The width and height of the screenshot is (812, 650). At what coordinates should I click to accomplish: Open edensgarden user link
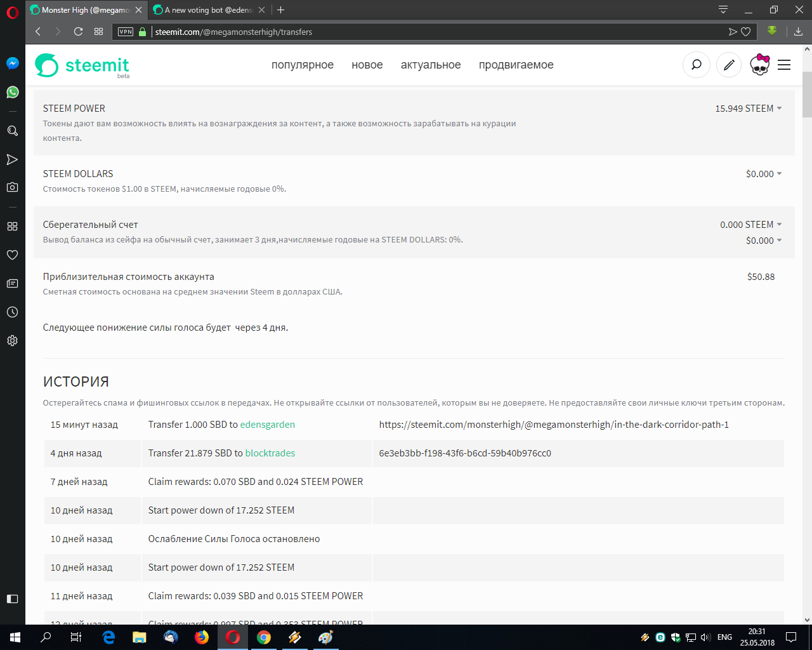[x=268, y=425]
